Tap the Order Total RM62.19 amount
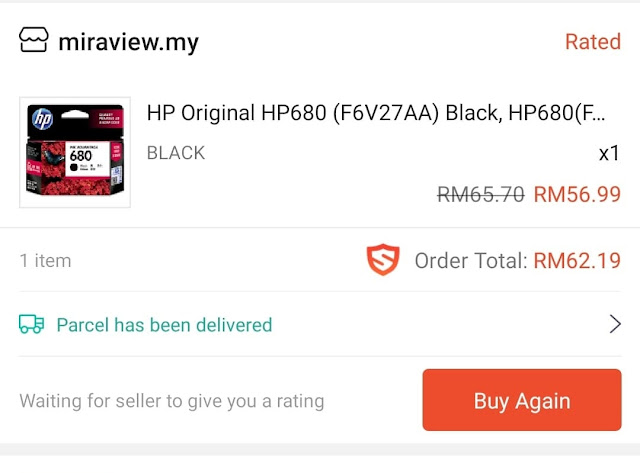 click(x=577, y=260)
